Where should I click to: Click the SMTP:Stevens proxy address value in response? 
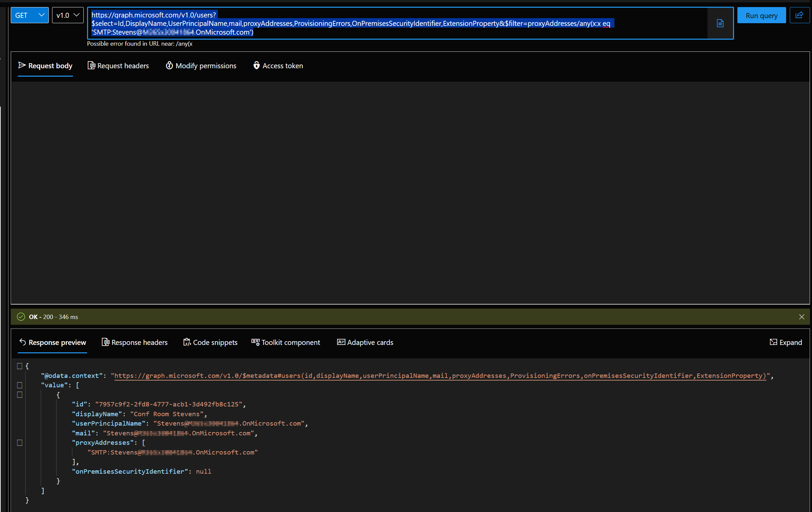(173, 452)
